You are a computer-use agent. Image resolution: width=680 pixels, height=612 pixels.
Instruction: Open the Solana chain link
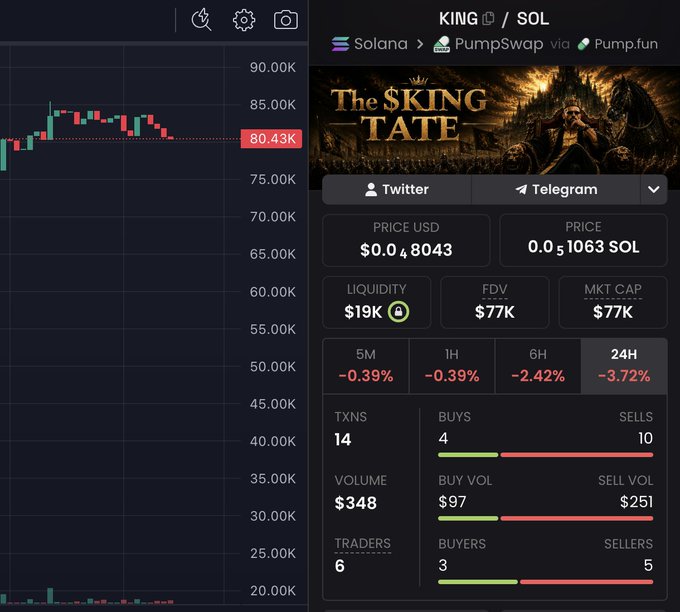click(370, 44)
